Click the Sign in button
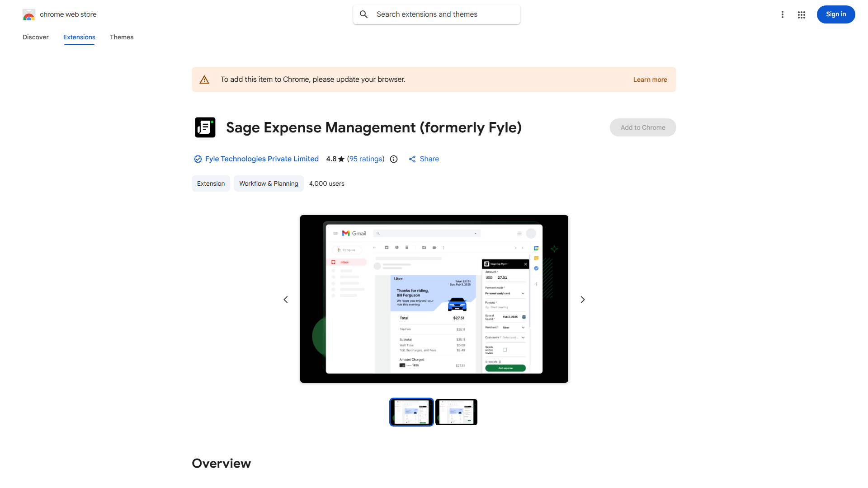 pos(835,14)
